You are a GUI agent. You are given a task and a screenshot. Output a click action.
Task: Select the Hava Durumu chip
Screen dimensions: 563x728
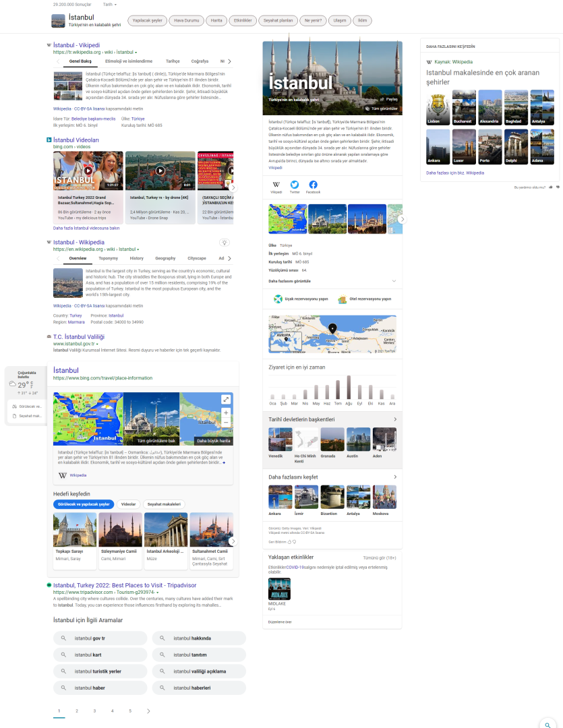(186, 20)
